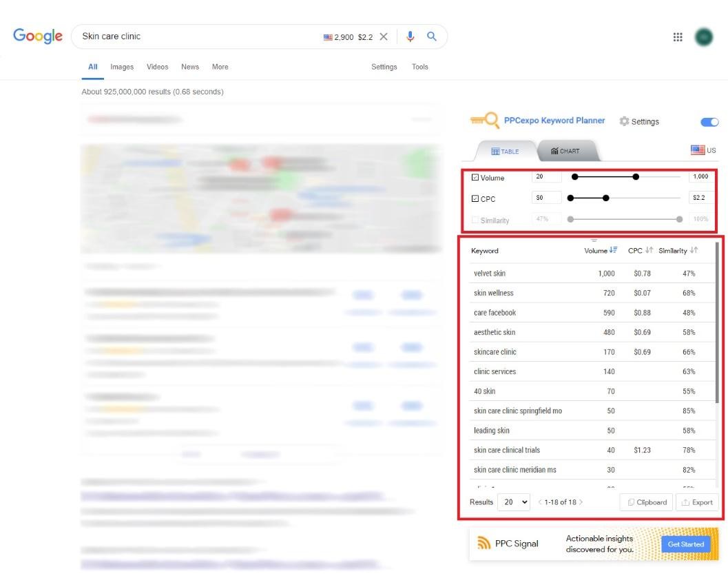
Task: Open the Images tab
Action: (x=122, y=67)
